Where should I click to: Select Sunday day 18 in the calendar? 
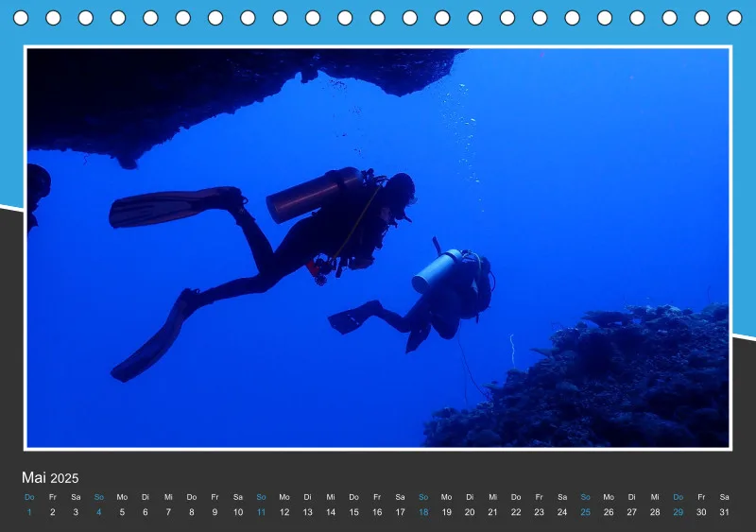(x=423, y=512)
